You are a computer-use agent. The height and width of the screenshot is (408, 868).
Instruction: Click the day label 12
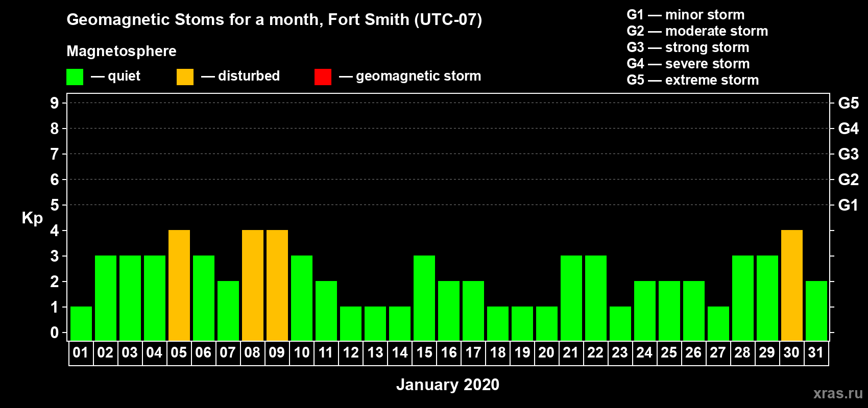[x=351, y=353]
